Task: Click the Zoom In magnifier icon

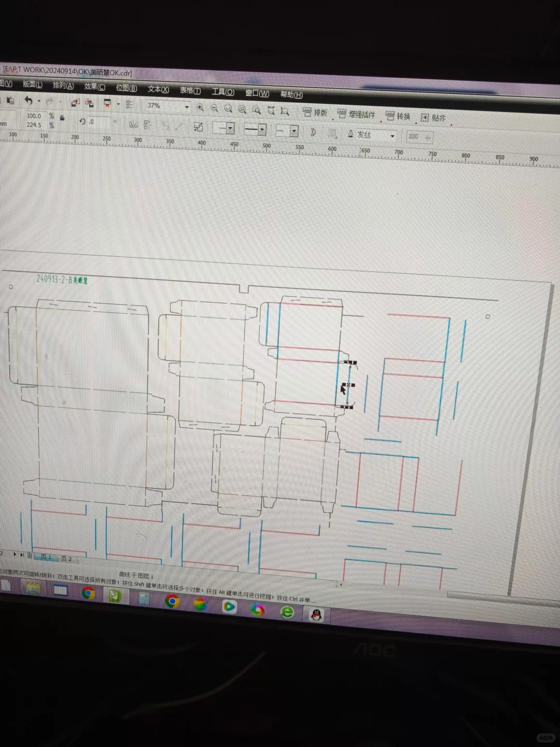Action: coord(200,107)
